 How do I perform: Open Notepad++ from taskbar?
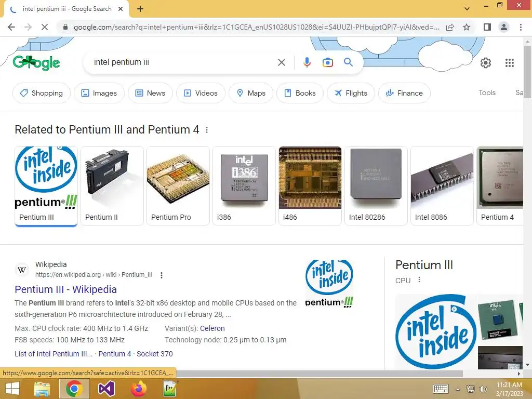tap(170, 389)
